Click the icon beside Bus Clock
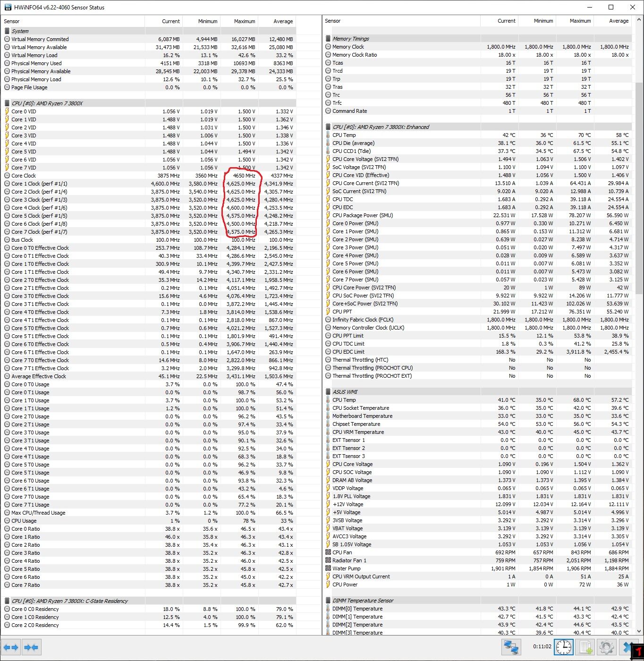 7,240
